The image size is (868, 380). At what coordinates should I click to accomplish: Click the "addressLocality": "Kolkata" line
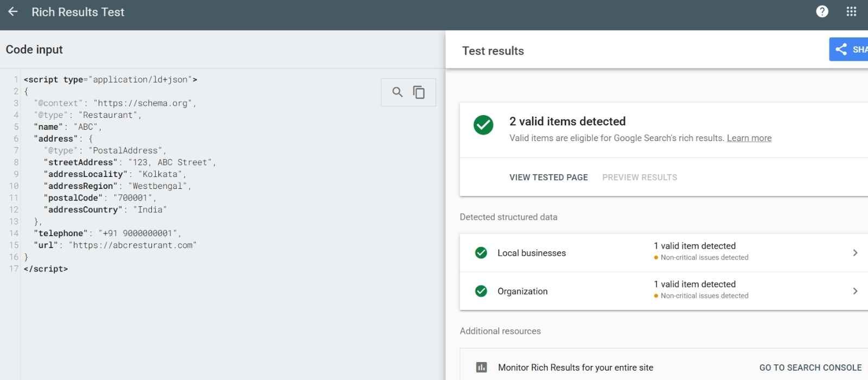115,174
